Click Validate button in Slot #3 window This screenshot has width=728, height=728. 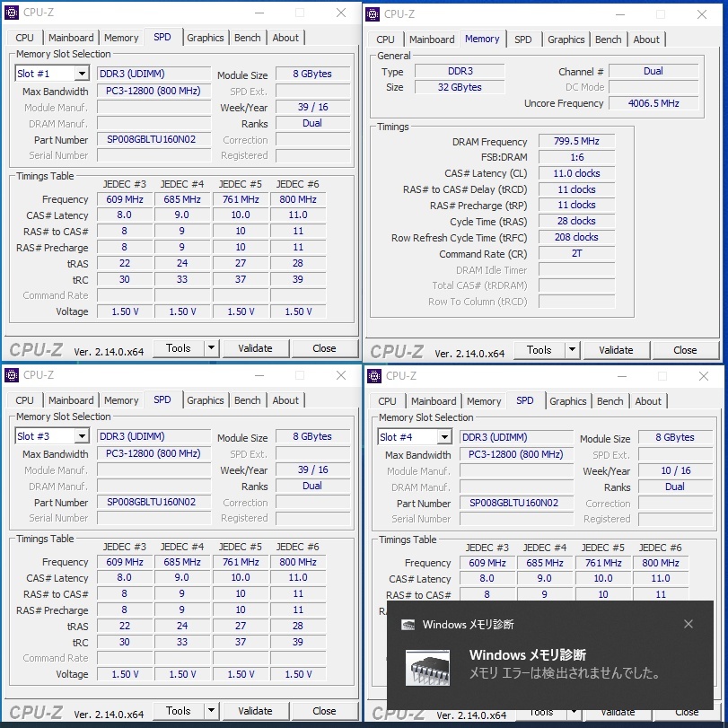coord(255,711)
